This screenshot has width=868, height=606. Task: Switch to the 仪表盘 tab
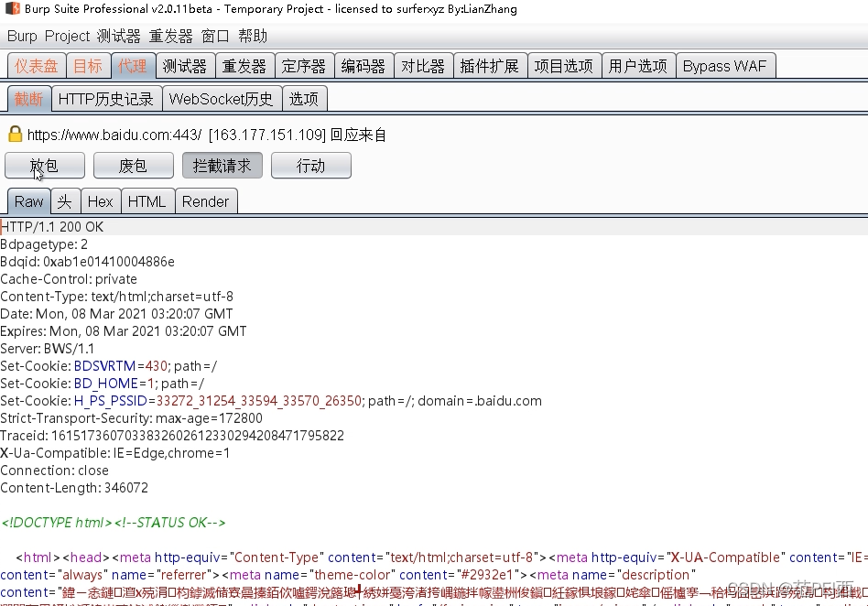coord(37,67)
